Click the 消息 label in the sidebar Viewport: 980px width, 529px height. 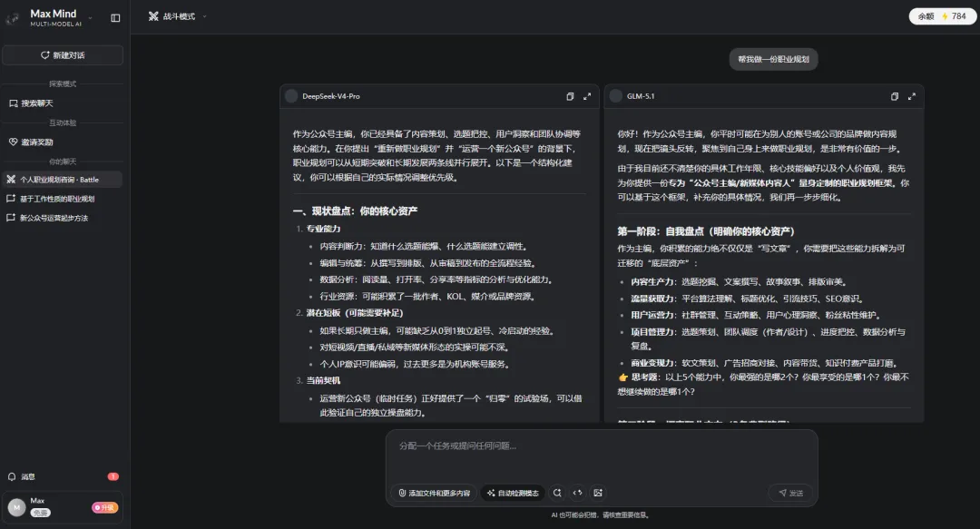[28, 477]
